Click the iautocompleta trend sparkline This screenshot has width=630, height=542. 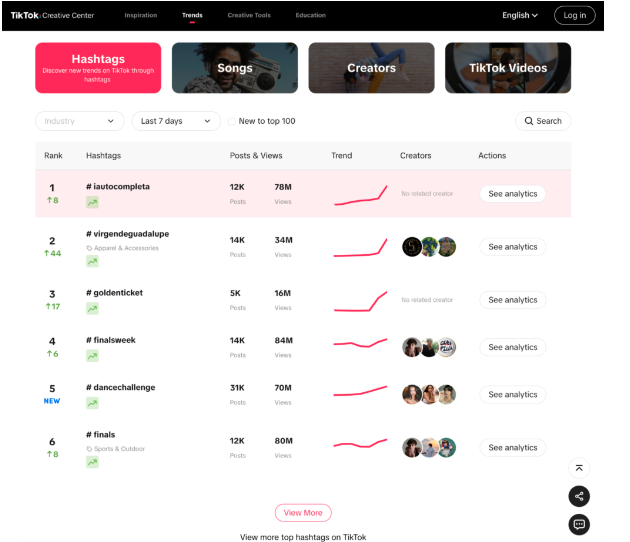point(360,195)
